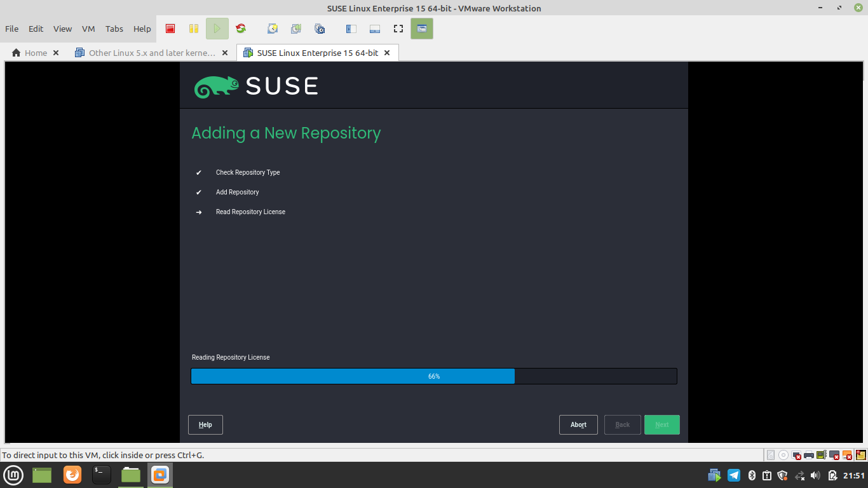Open the VM menu
Image resolution: width=868 pixels, height=488 pixels.
tap(88, 29)
